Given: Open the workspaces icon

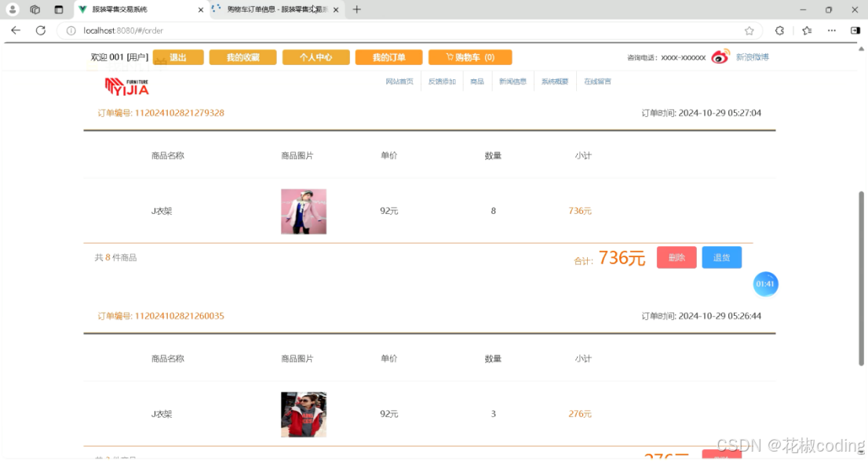Looking at the screenshot, I should (35, 9).
